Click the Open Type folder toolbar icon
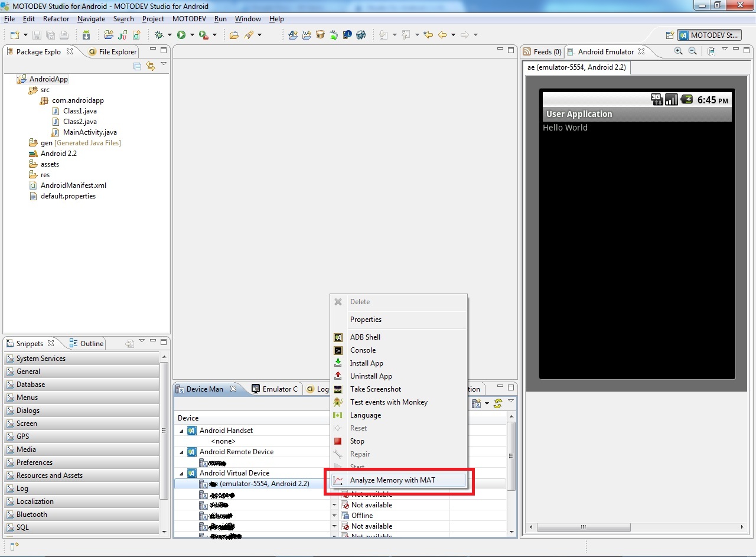 point(234,35)
